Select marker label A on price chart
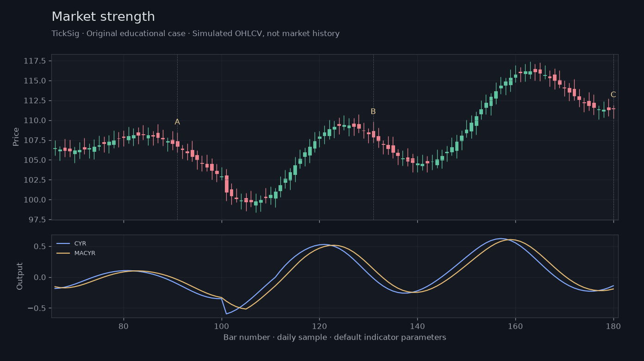 pyautogui.click(x=177, y=122)
